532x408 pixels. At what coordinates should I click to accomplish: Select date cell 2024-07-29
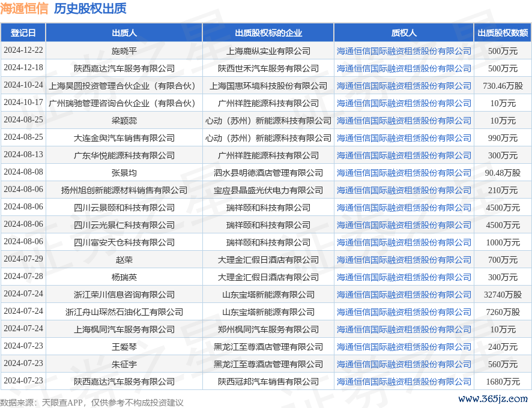point(23,259)
